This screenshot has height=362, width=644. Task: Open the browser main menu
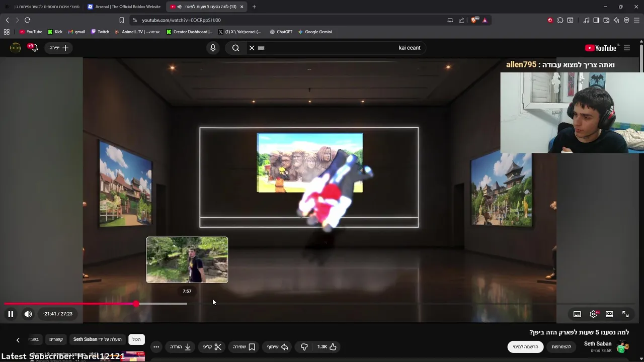(636, 20)
